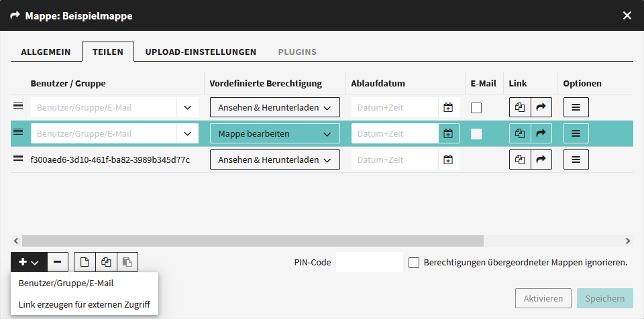Click the Ablaufdatum column header
644x319 pixels.
tap(378, 83)
